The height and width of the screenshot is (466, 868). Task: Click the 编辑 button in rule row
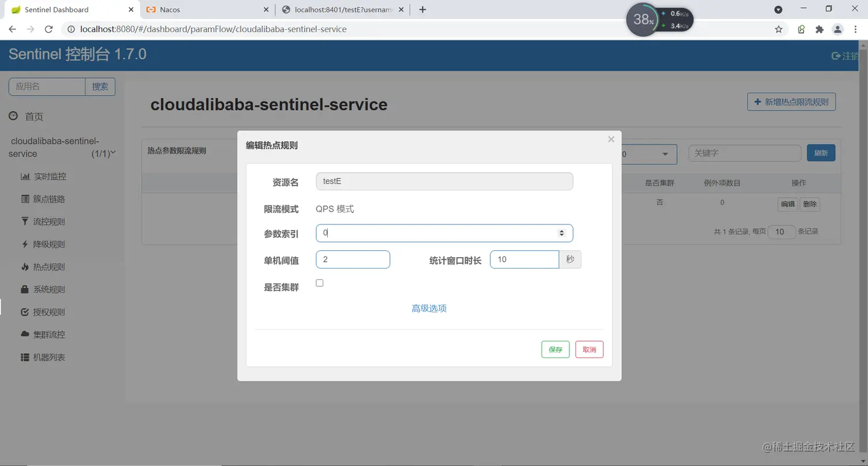coord(788,204)
